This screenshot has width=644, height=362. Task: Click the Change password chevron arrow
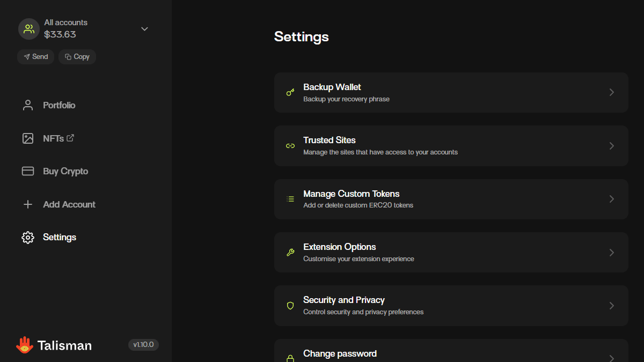coord(611,358)
